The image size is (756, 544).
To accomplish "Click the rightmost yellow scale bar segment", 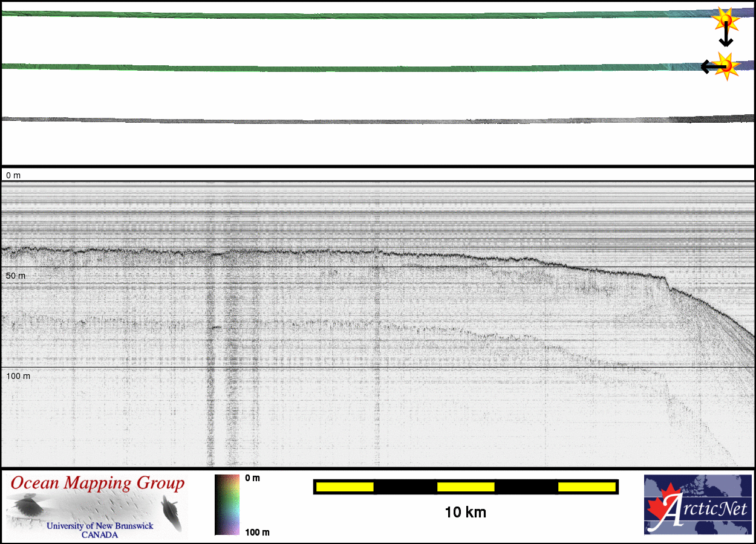I will point(586,487).
